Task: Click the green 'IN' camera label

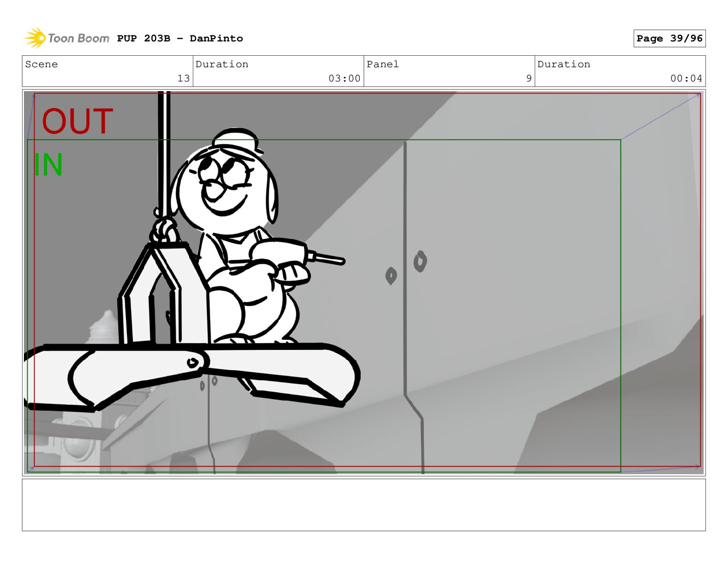Action: click(48, 165)
